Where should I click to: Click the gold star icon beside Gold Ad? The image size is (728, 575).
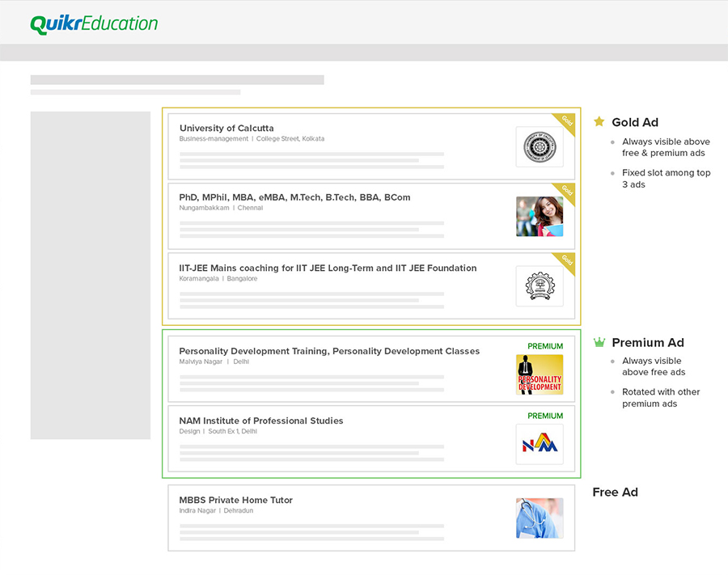599,121
